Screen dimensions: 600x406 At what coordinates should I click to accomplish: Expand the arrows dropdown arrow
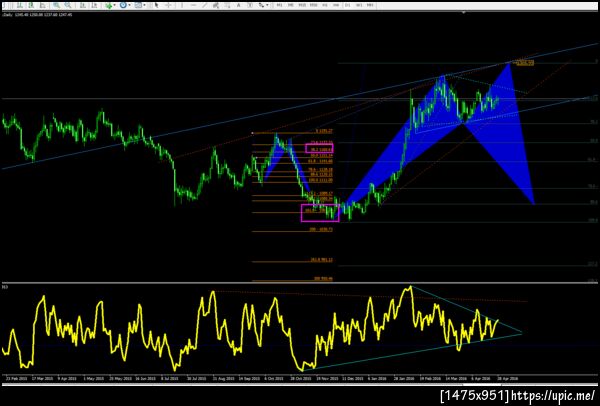tap(267, 5)
